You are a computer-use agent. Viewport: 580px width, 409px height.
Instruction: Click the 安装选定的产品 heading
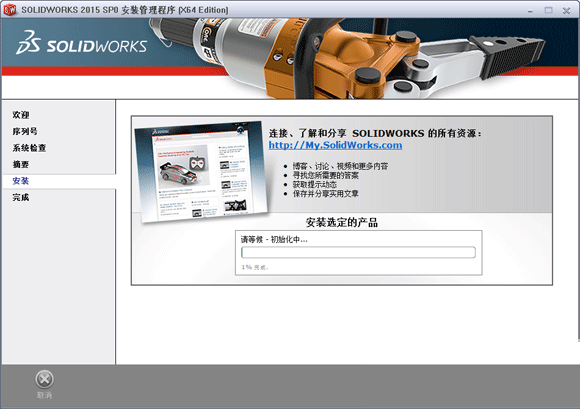(x=341, y=222)
